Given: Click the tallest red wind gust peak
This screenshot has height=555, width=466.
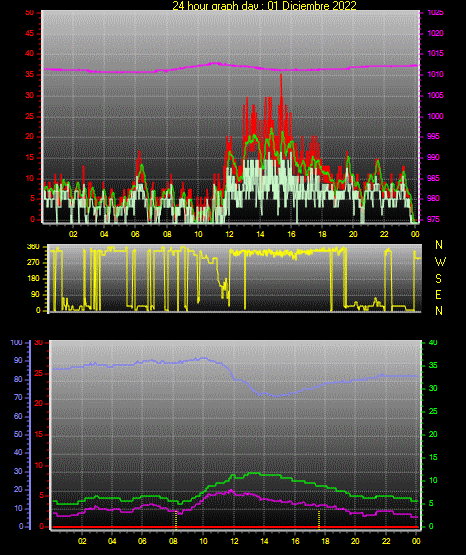Looking at the screenshot, I should [x=281, y=76].
